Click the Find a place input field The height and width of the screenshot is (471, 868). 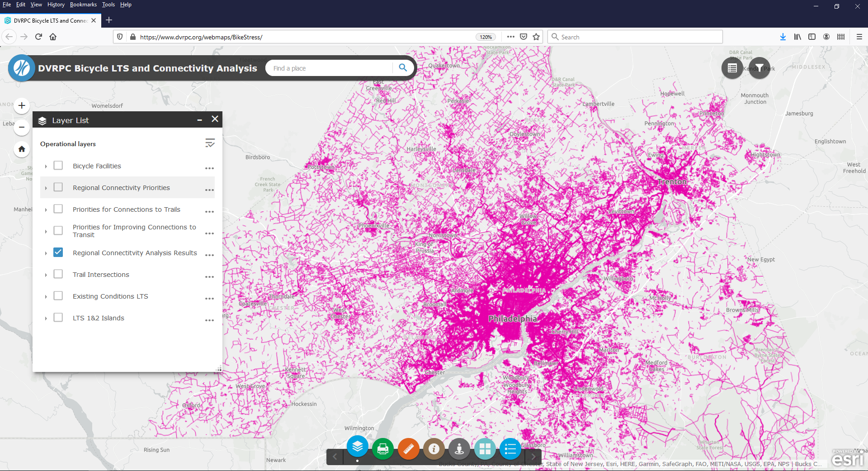[330, 68]
